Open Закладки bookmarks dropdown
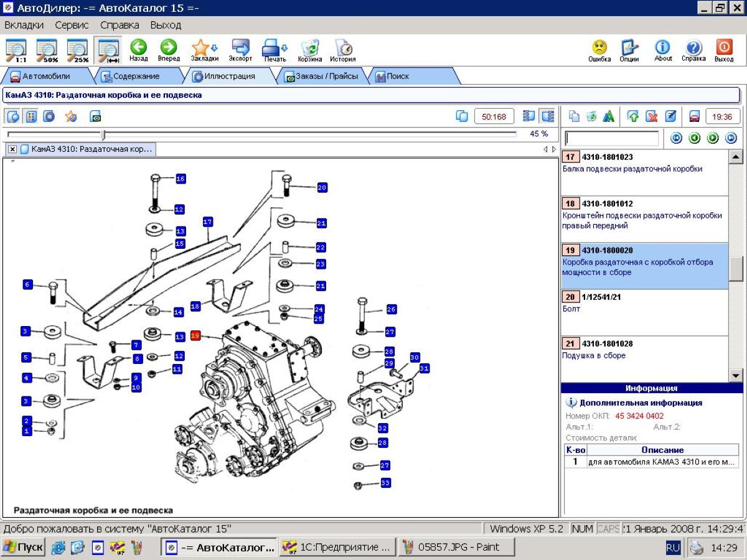Image resolution: width=747 pixels, height=560 pixels. 204,50
